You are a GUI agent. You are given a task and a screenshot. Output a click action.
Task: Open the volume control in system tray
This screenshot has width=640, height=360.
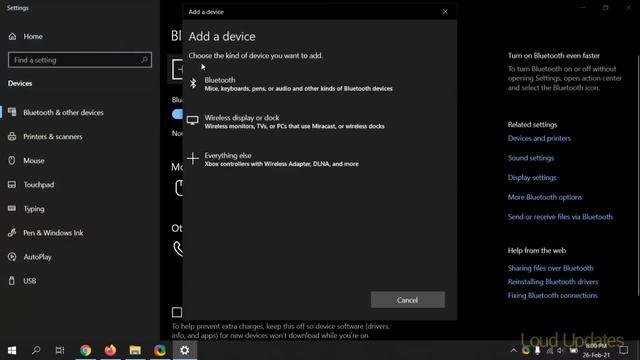point(560,351)
